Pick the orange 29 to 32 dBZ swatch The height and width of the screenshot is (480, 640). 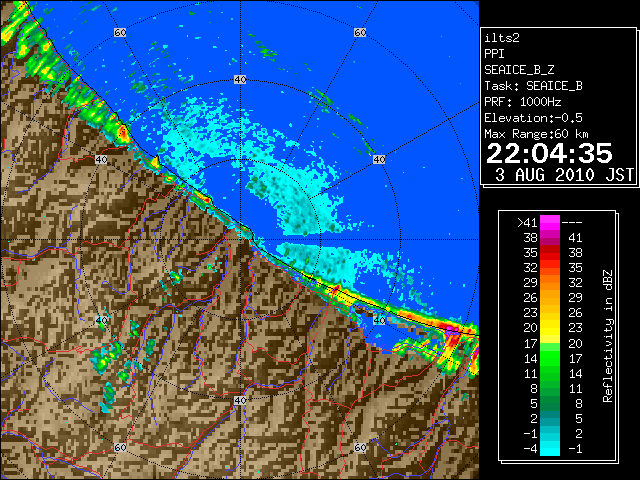(x=550, y=282)
